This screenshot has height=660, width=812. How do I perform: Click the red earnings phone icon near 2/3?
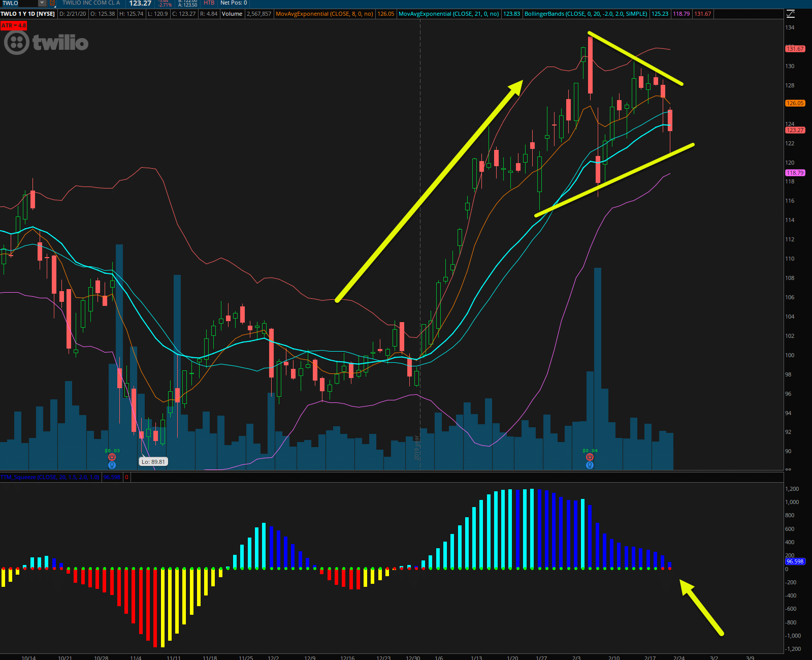590,457
